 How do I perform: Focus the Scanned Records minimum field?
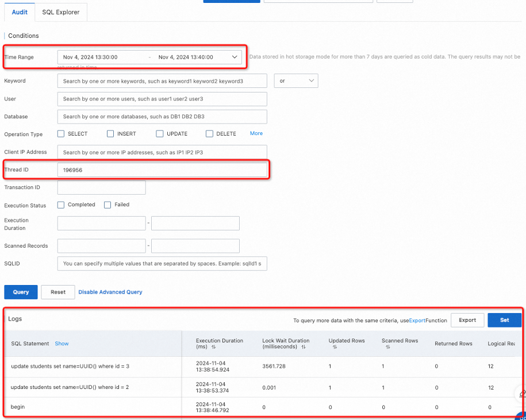coord(102,246)
